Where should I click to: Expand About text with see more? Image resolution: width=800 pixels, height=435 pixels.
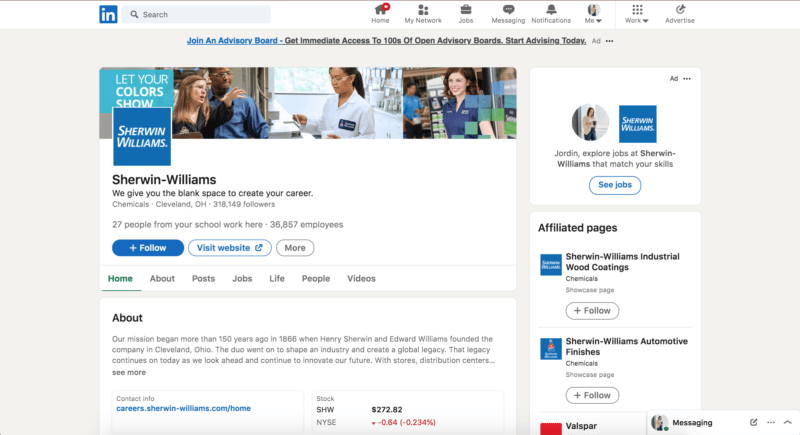(129, 372)
